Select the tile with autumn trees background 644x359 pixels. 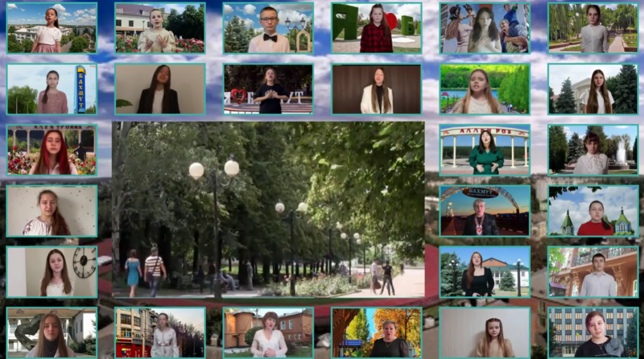[376, 333]
